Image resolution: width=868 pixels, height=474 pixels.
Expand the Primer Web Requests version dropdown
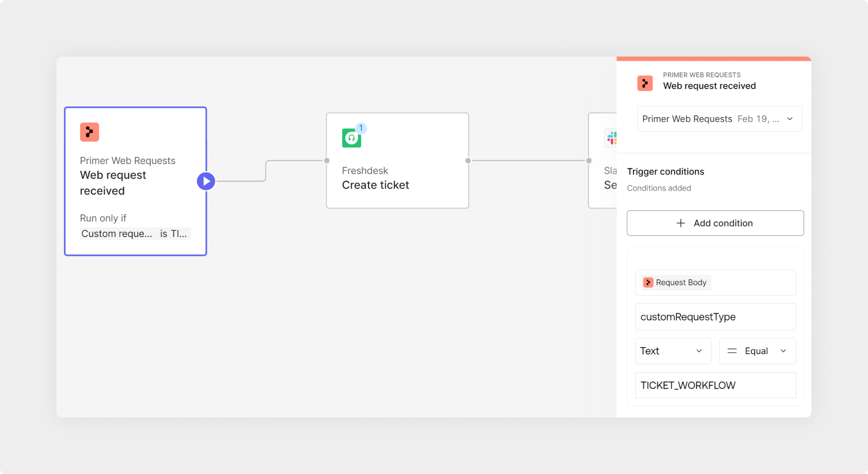[719, 119]
